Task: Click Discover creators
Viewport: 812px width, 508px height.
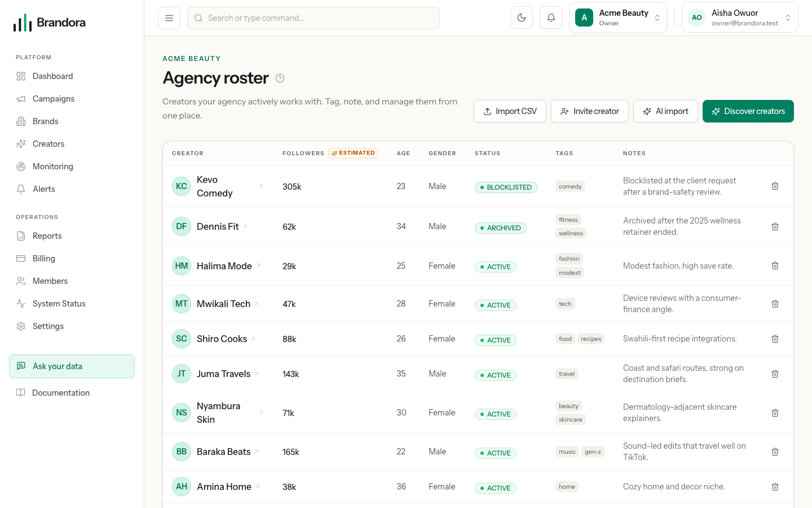Action: 748,111
